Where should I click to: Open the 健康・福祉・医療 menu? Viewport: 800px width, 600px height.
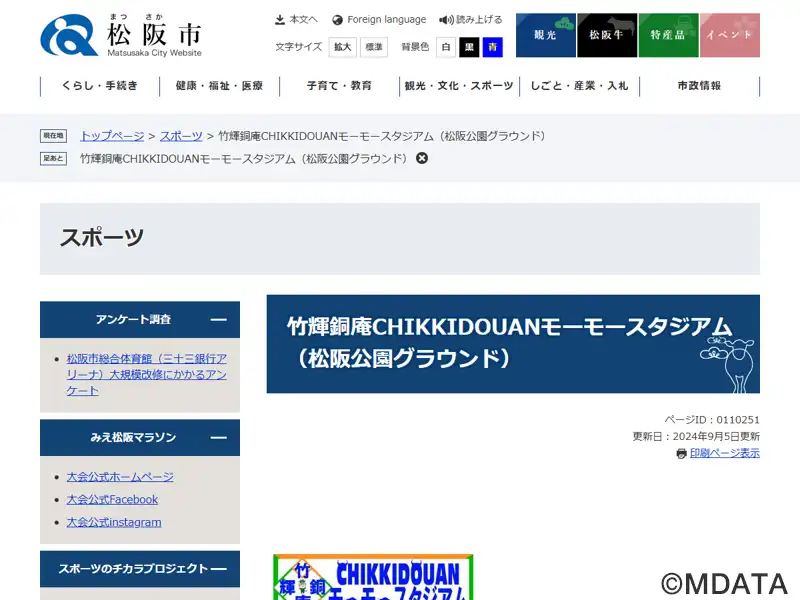[219, 86]
